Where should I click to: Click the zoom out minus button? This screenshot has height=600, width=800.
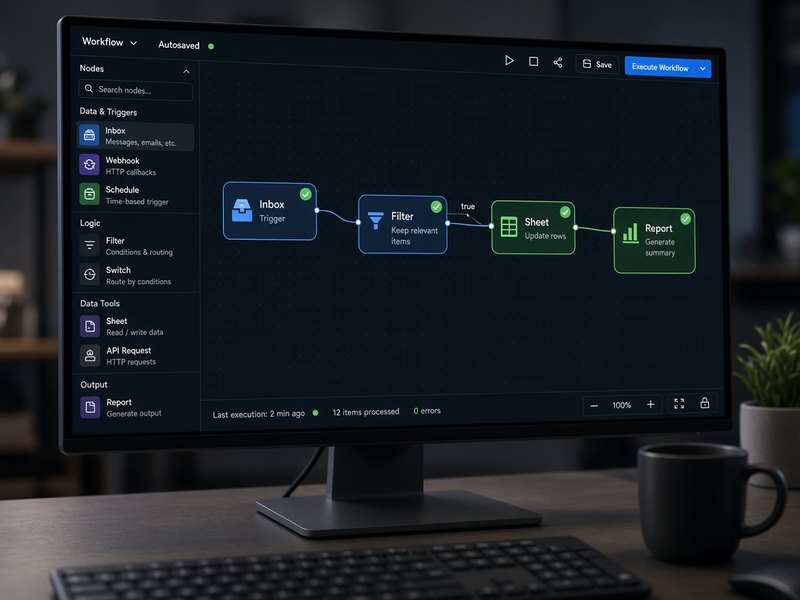[594, 406]
